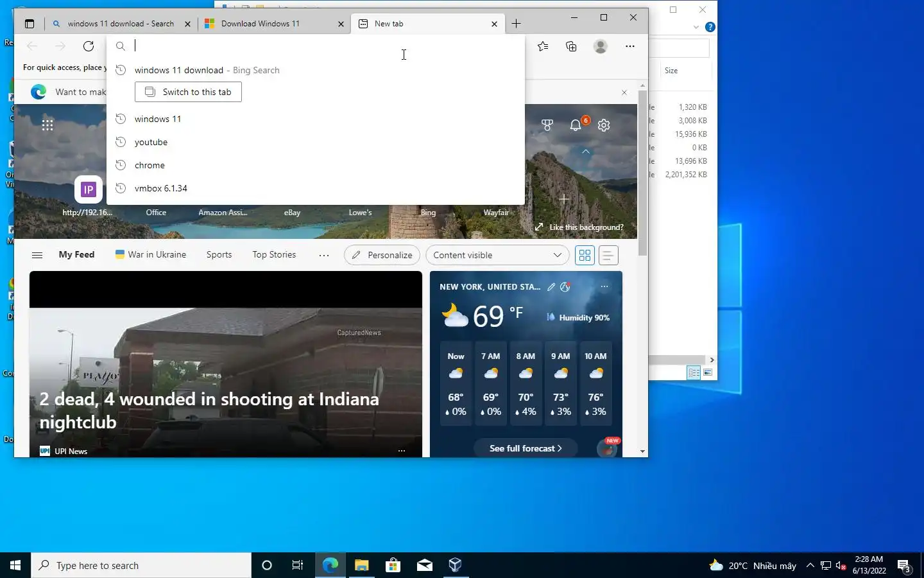The image size is (924, 578).
Task: Click the user profile avatar in Edge
Action: click(601, 46)
